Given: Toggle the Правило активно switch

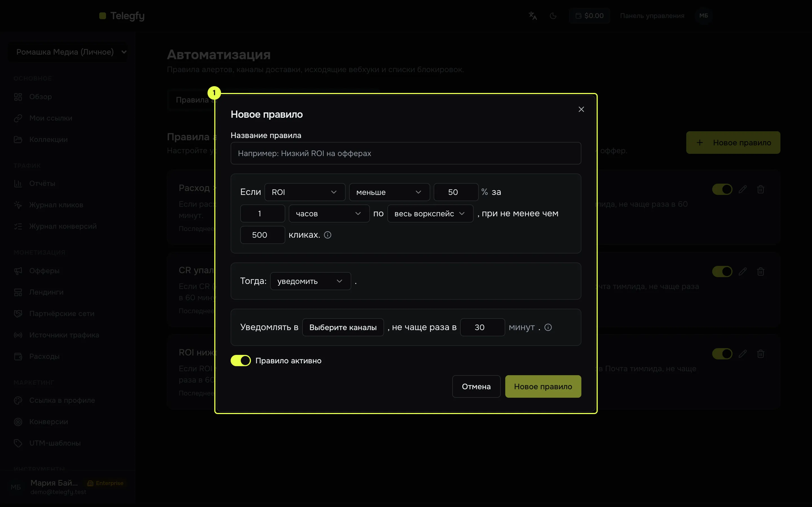Looking at the screenshot, I should coord(240,361).
